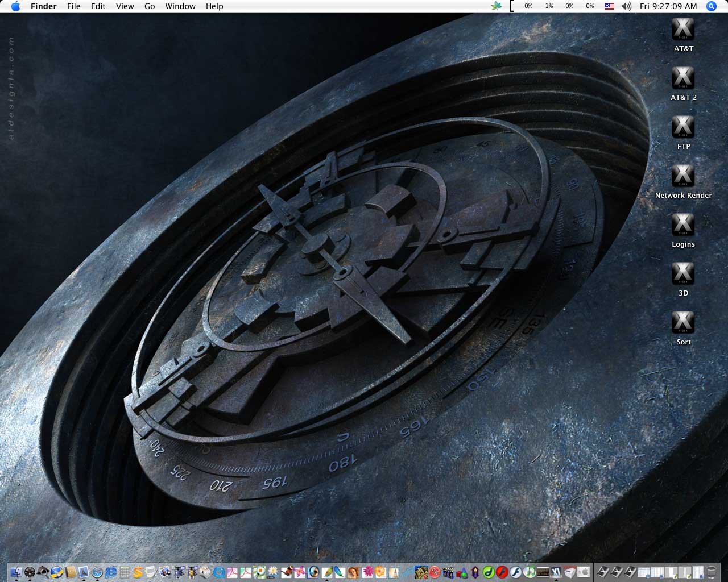The image size is (728, 582).
Task: Open the printer icon in the Dock
Action: 570,572
